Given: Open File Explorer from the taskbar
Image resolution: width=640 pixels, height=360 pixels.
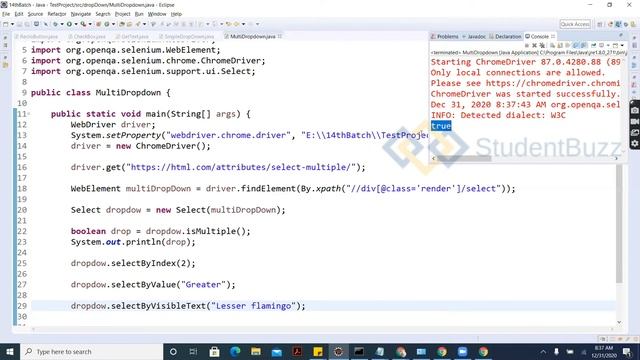Looking at the screenshot, I should tap(256, 351).
